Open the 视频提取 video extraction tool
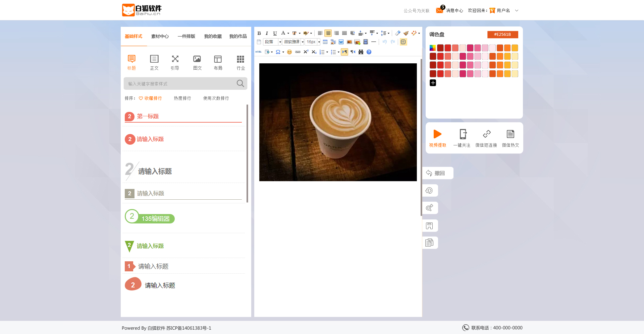This screenshot has height=334, width=644. 438,138
